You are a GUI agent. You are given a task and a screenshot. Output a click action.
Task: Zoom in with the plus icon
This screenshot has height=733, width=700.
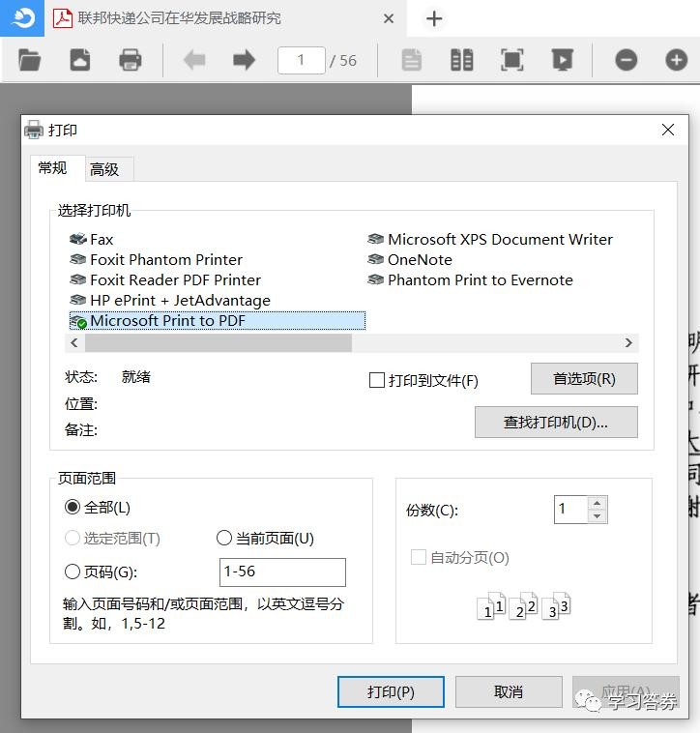[x=677, y=60]
